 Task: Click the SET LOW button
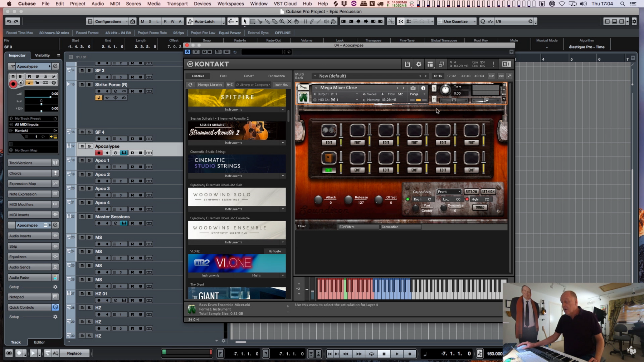(472, 192)
